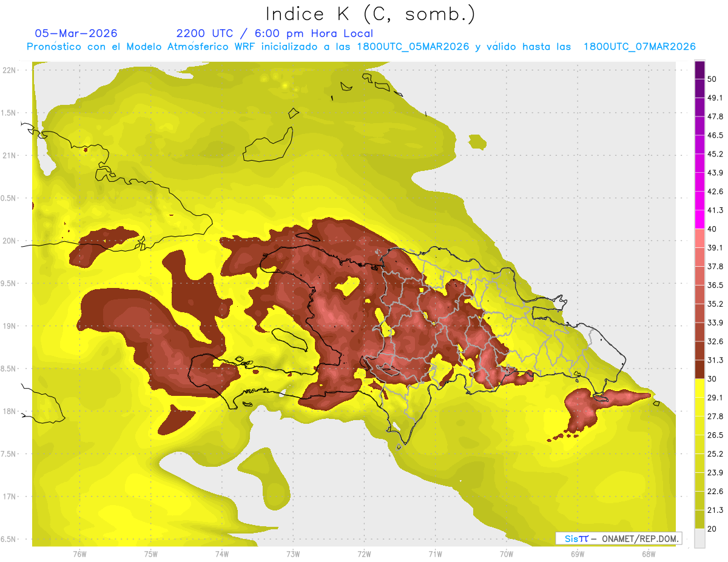Select legend value '45.2'

[x=715, y=154]
